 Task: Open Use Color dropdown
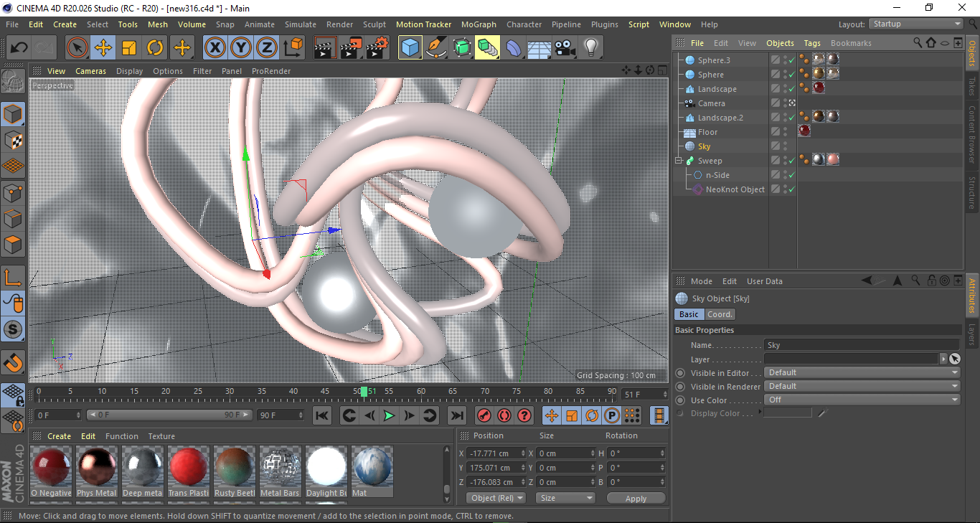point(862,400)
